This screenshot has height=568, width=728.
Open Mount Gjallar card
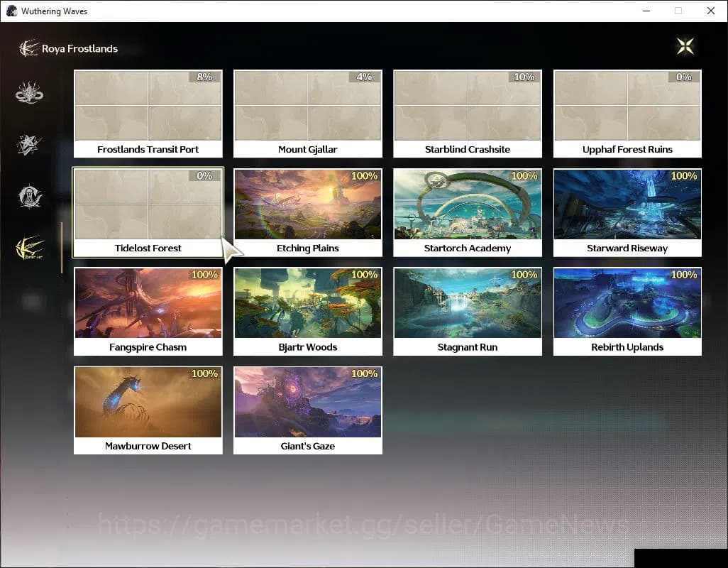[308, 114]
